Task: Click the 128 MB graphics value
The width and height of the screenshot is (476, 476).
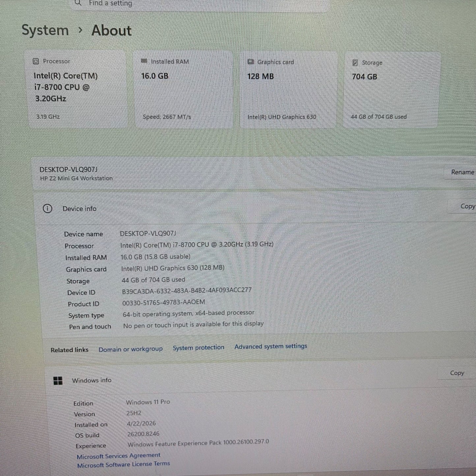Action: [261, 76]
